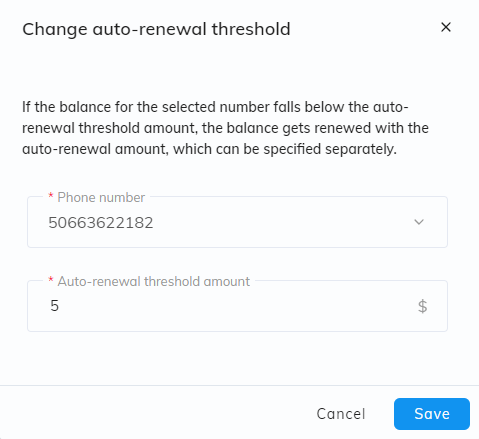Save the auto-renewal threshold

click(x=432, y=414)
